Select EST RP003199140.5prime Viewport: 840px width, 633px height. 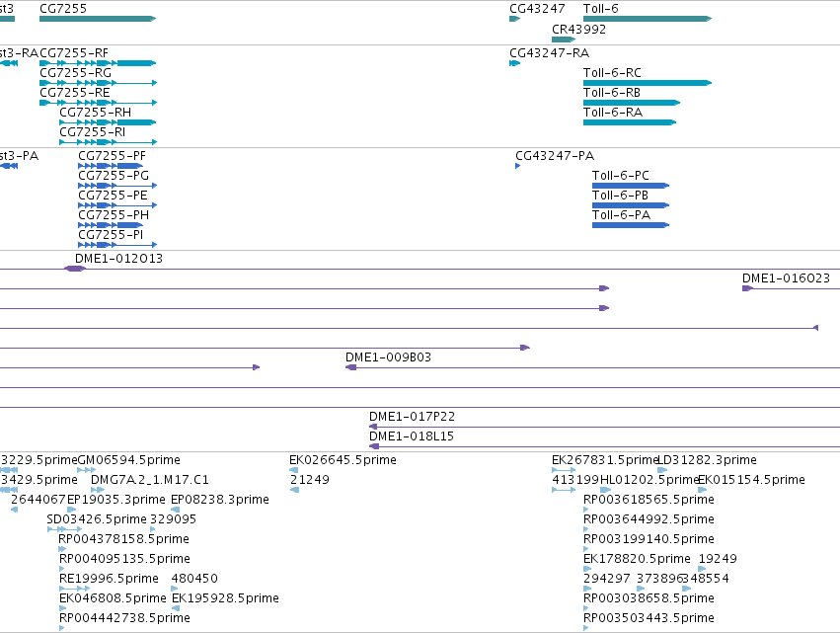(x=585, y=549)
